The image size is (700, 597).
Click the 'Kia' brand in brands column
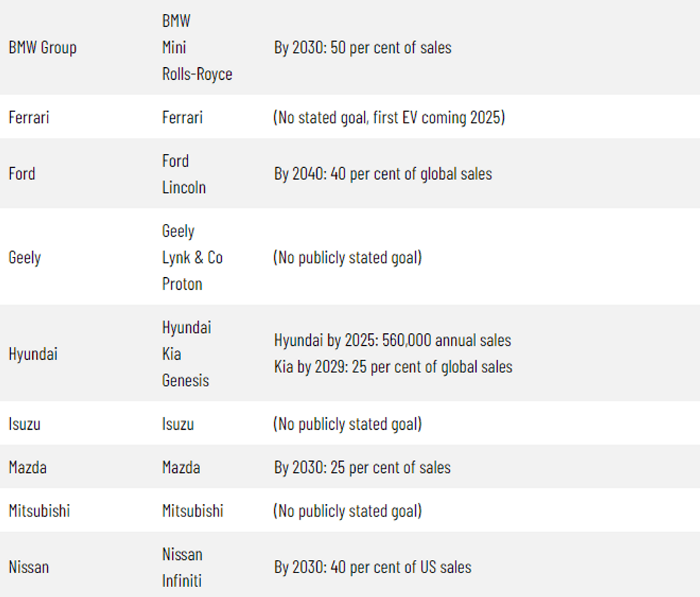click(x=171, y=354)
